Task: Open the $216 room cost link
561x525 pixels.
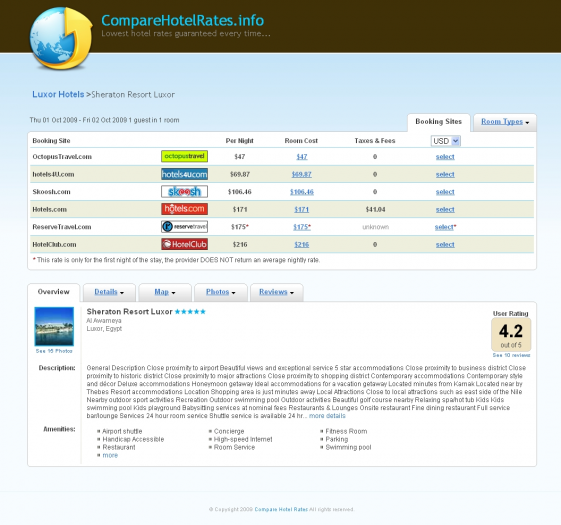Action: click(x=302, y=244)
